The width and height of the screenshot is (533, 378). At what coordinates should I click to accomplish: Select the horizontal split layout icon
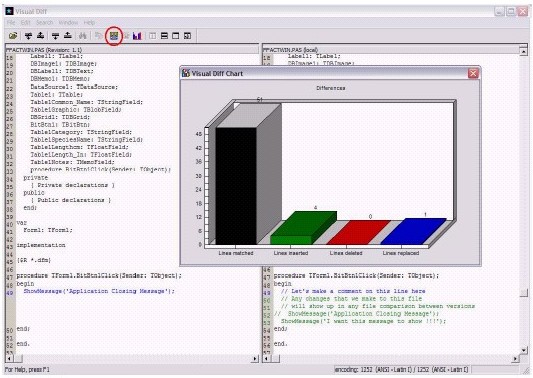164,35
